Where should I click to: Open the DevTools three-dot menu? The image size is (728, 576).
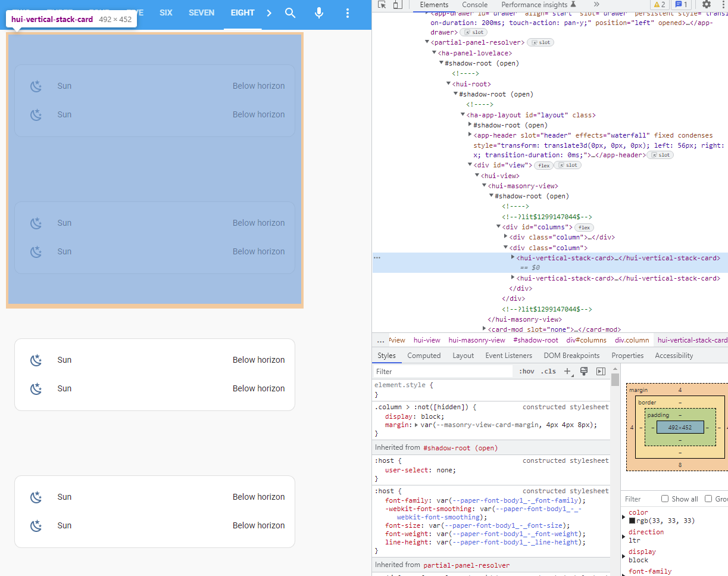[723, 4]
